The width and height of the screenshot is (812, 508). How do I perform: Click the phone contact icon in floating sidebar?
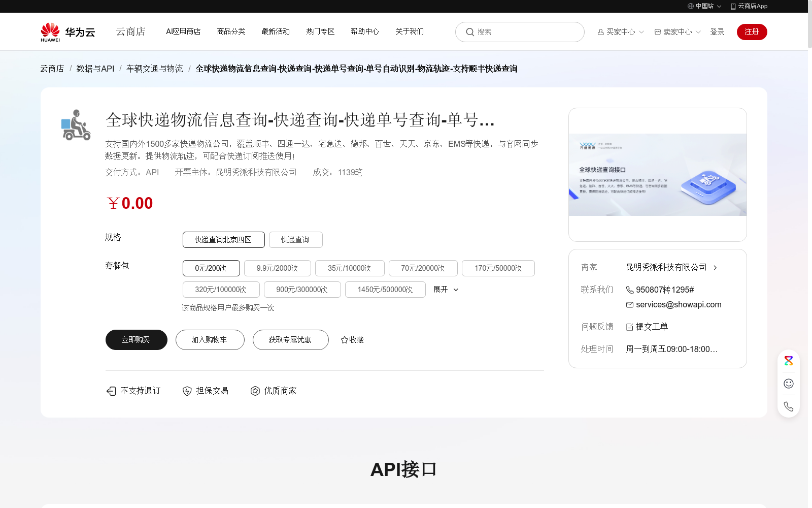(x=789, y=406)
